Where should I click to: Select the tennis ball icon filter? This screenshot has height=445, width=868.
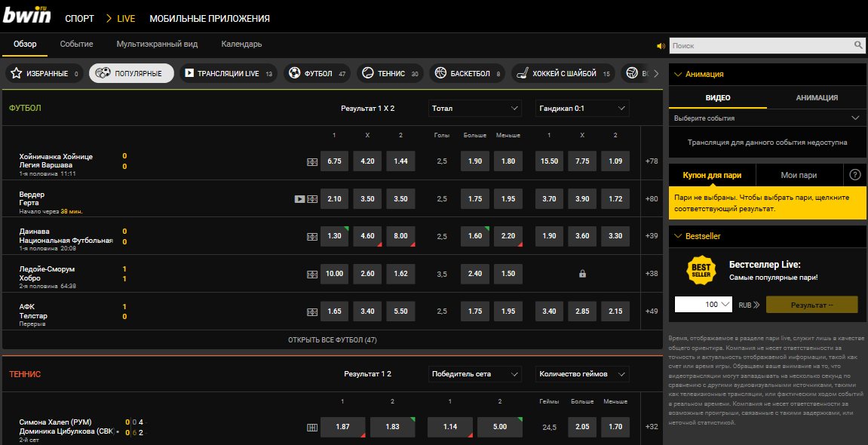tap(368, 73)
